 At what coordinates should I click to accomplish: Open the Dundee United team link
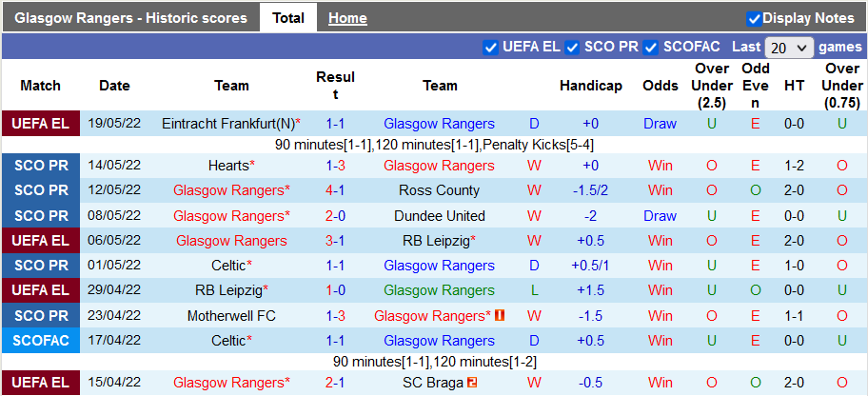tap(440, 216)
